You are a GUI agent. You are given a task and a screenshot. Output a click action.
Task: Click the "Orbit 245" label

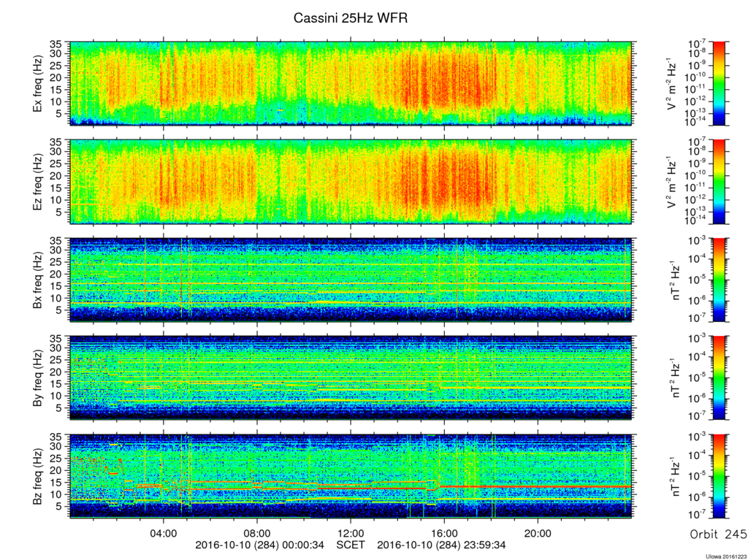[718, 534]
